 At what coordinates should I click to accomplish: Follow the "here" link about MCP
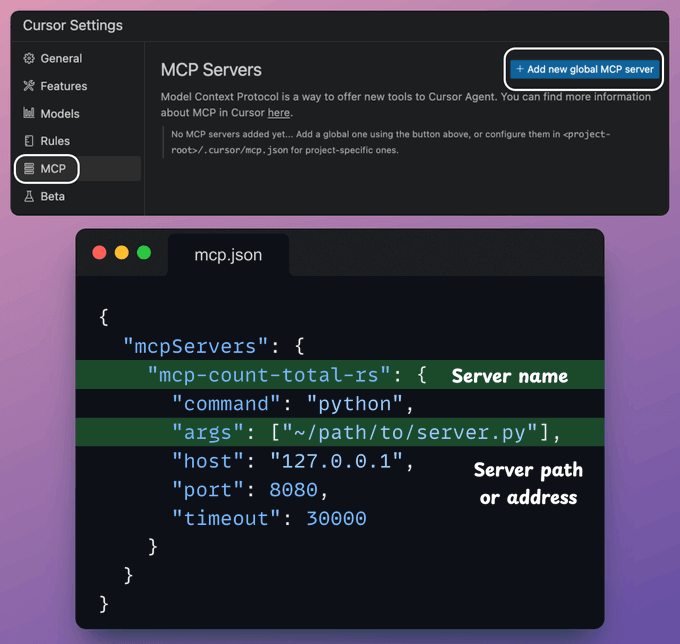(279, 113)
